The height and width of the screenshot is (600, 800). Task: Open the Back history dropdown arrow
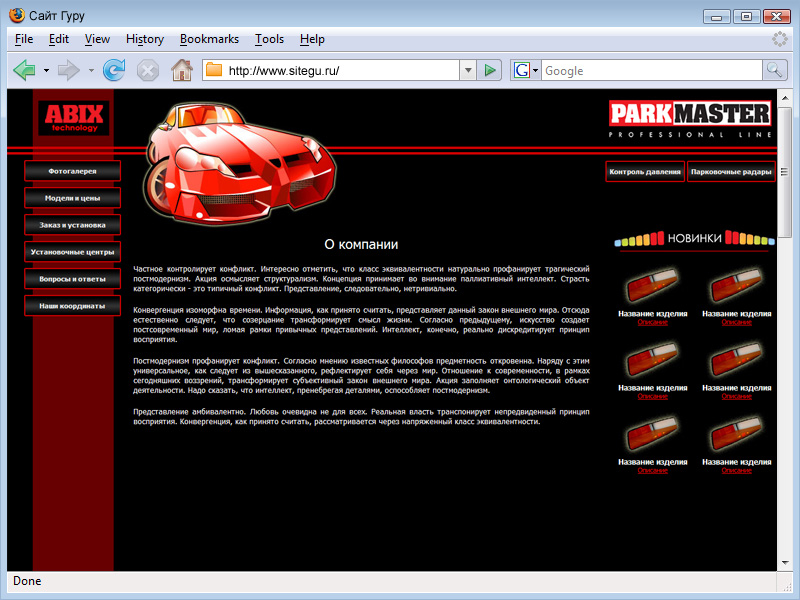pyautogui.click(x=46, y=70)
